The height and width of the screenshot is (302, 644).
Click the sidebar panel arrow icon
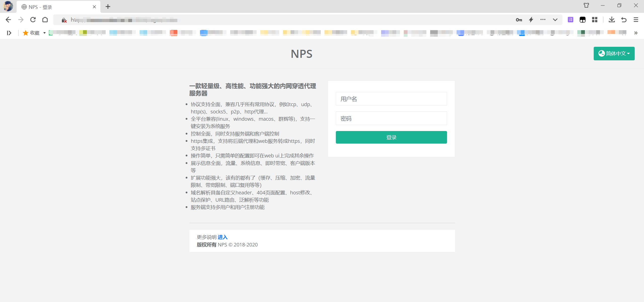pos(9,33)
